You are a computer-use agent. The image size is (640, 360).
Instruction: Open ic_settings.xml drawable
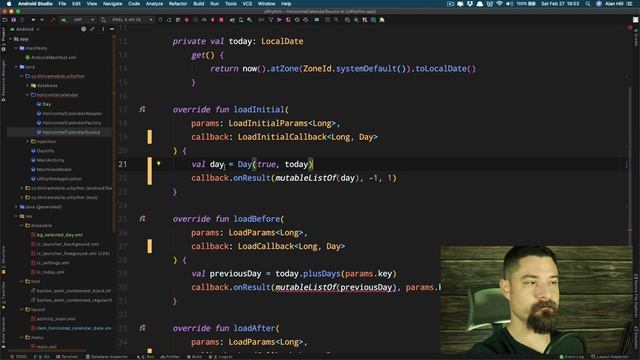[50, 263]
